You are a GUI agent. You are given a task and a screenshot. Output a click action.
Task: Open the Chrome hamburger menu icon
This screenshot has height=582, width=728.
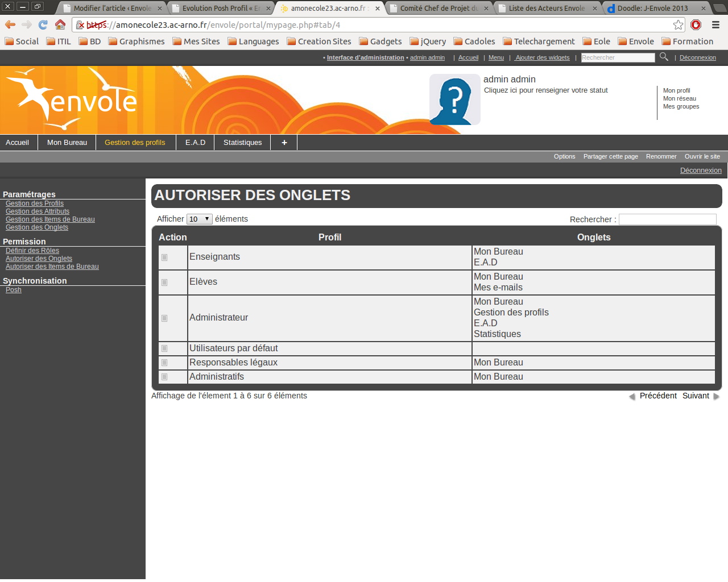click(715, 25)
